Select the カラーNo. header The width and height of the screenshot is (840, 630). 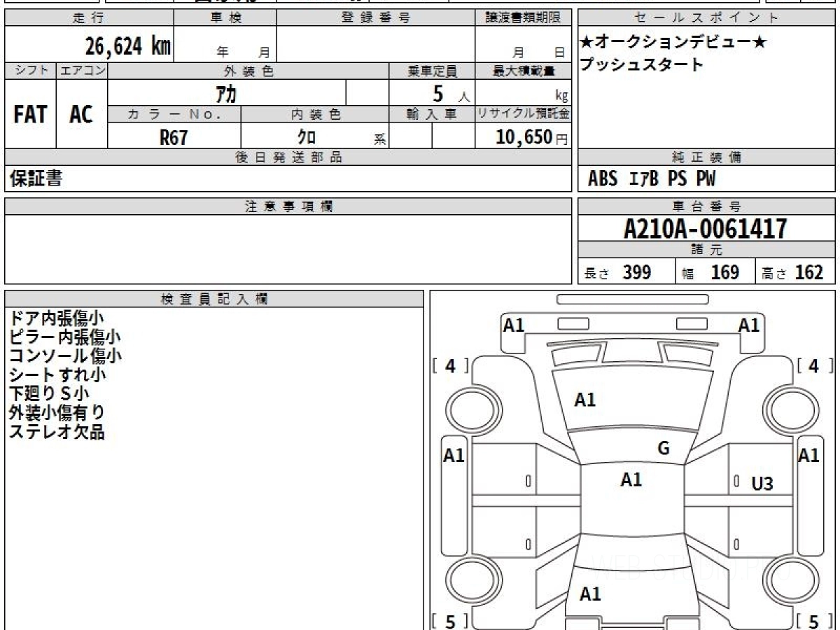click(174, 114)
